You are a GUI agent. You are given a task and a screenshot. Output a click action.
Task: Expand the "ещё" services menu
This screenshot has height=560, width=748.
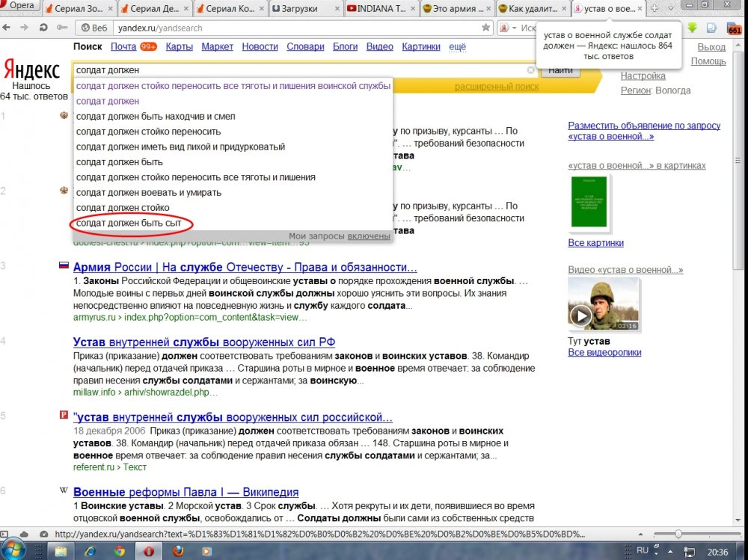coord(457,46)
